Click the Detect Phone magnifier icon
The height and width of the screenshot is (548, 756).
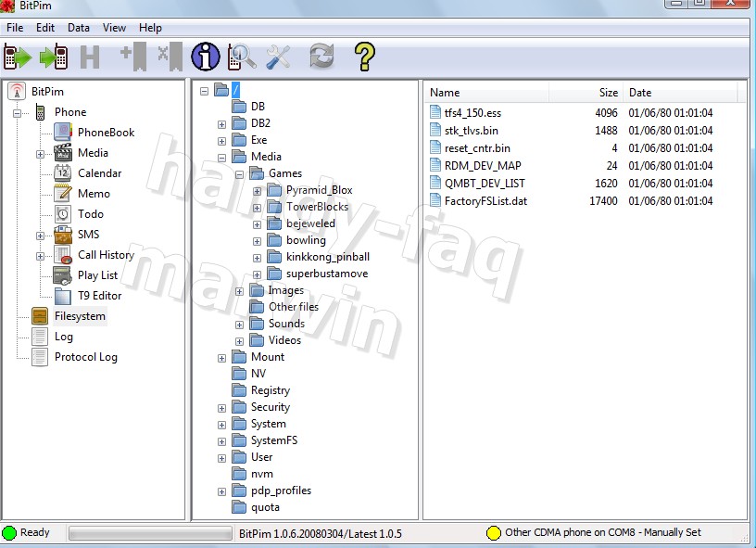tap(241, 57)
